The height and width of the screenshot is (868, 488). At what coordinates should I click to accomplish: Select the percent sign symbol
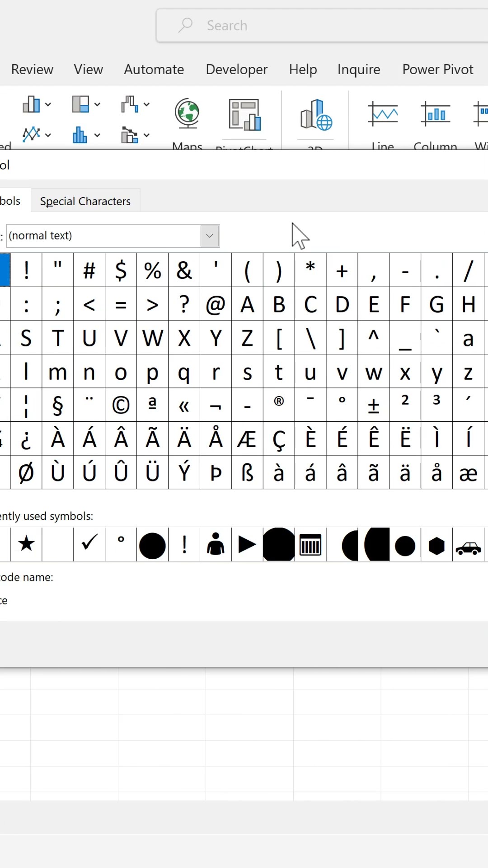point(152,270)
